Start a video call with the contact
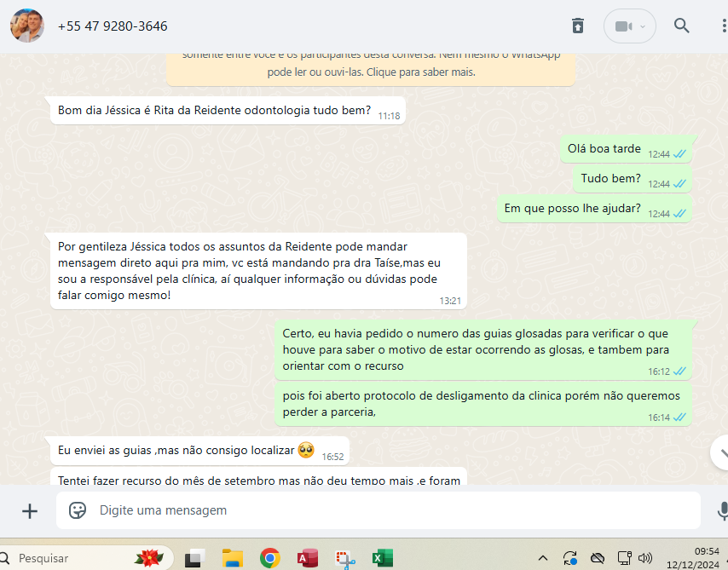 click(x=622, y=26)
